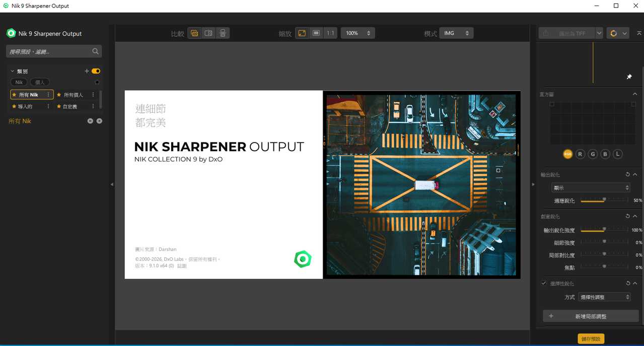Open the 顯示 output type dropdown

591,187
